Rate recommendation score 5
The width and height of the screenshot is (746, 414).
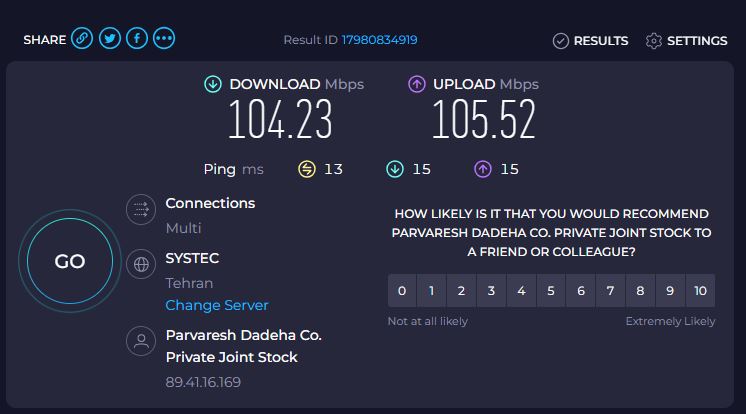551,291
